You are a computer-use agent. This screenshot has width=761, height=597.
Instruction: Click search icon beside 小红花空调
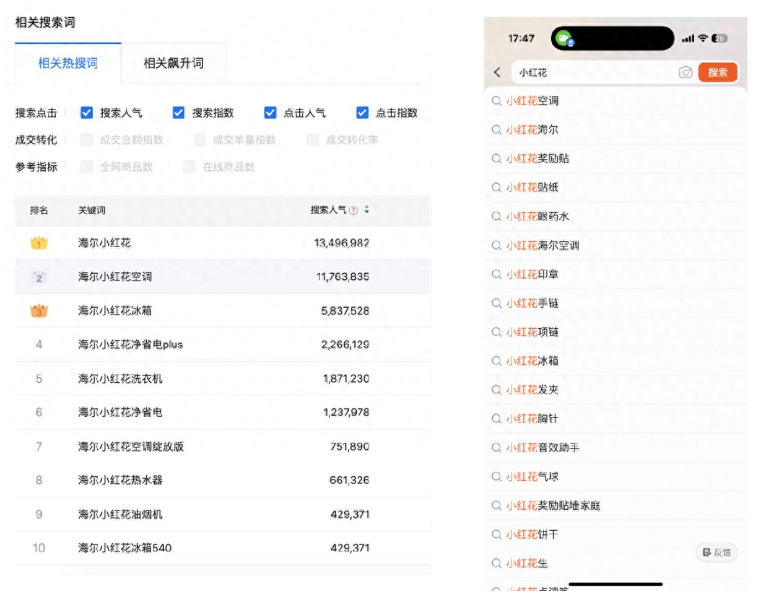click(496, 101)
